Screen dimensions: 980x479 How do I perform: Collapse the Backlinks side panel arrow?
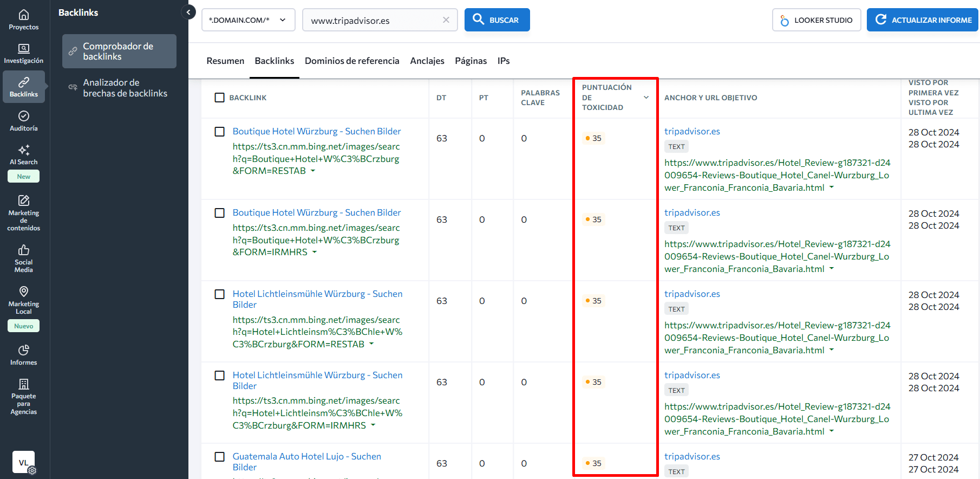pos(188,12)
